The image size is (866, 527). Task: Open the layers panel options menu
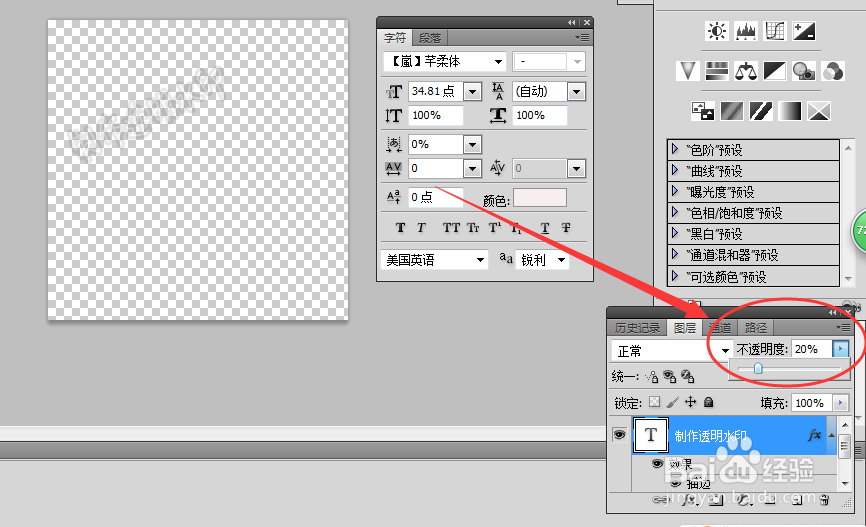843,328
